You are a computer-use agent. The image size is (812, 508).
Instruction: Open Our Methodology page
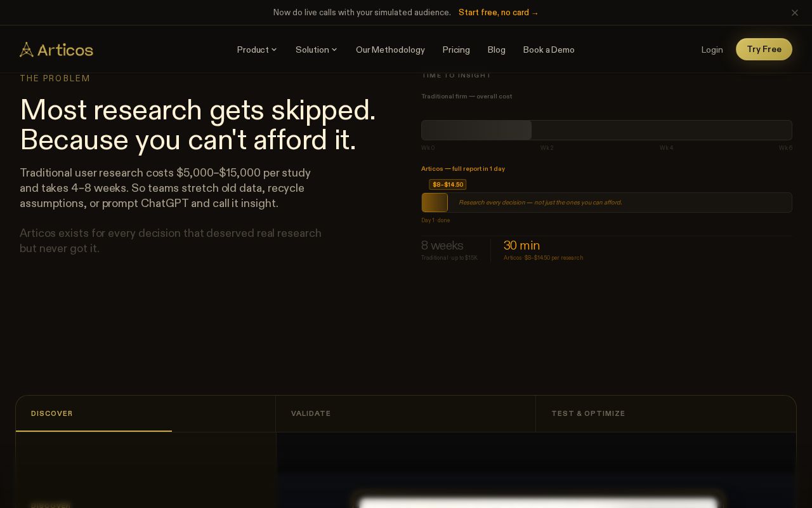[x=390, y=50]
